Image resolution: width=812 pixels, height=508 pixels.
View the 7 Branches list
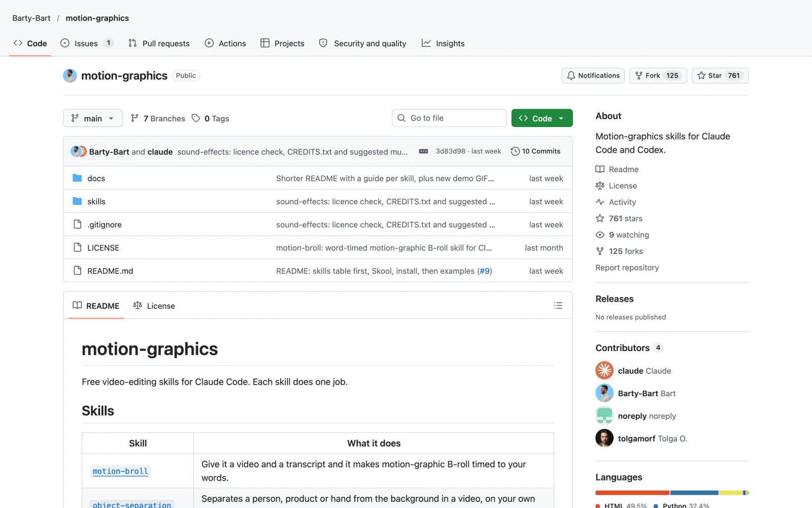click(158, 118)
